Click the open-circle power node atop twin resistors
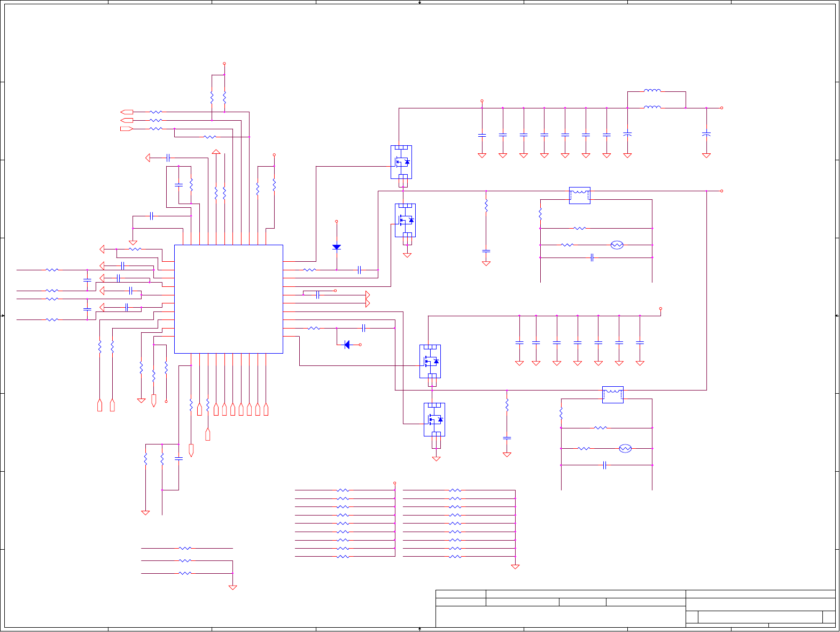Screen dimensions: 840x632 pyautogui.click(x=224, y=64)
